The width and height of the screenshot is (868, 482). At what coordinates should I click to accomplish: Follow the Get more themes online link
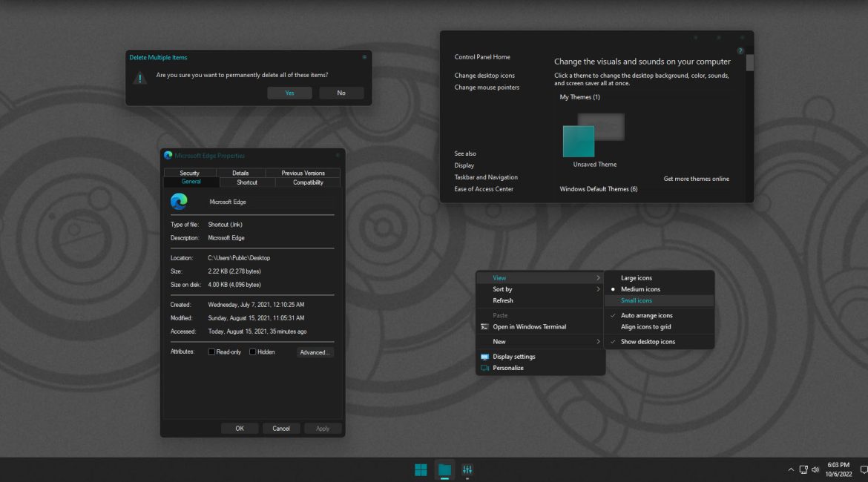pos(696,179)
